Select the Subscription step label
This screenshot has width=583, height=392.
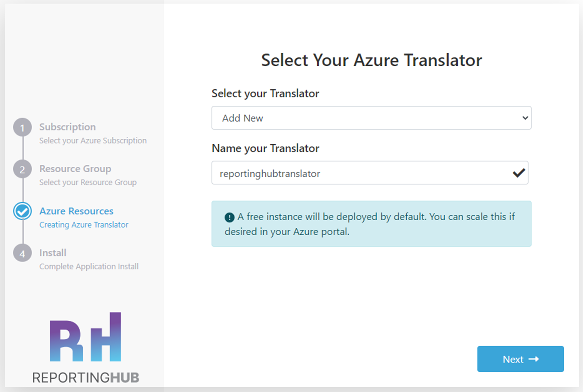(67, 127)
